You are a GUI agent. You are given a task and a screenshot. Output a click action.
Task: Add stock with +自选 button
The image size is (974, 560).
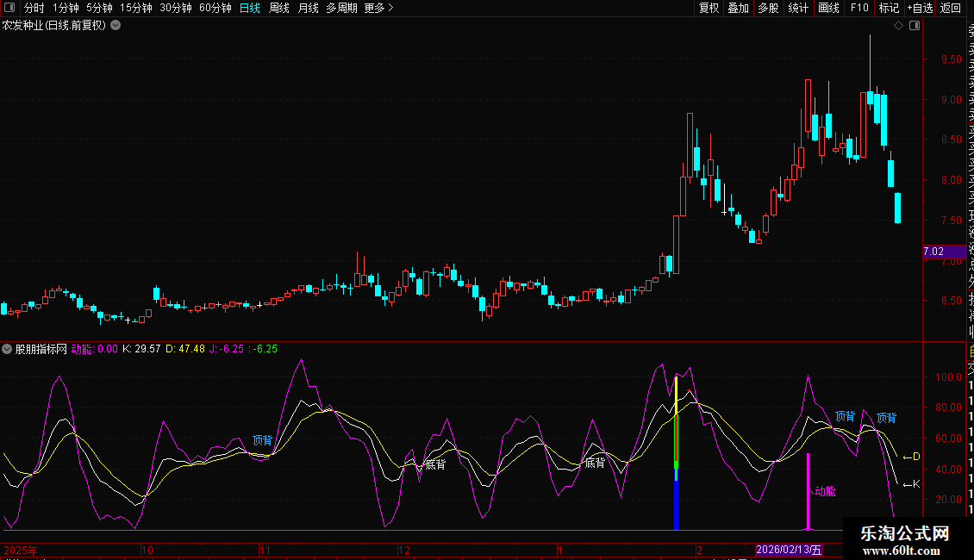[x=919, y=8]
